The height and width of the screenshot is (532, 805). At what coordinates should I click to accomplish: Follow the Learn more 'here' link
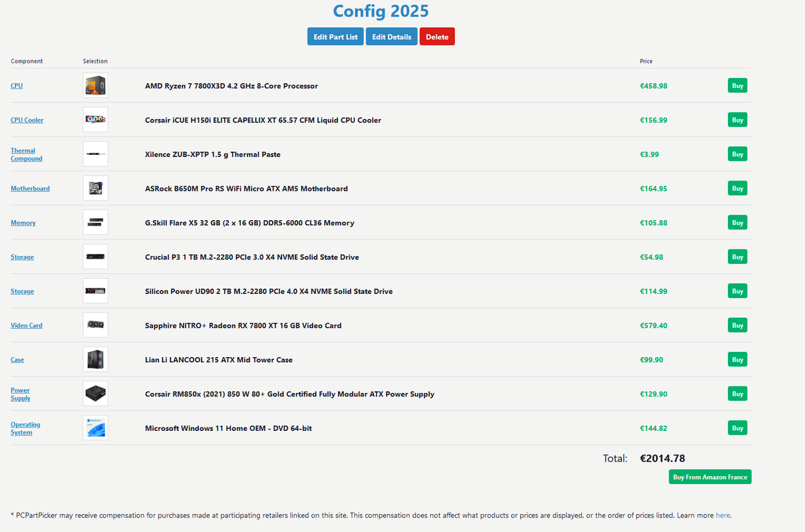coord(723,515)
